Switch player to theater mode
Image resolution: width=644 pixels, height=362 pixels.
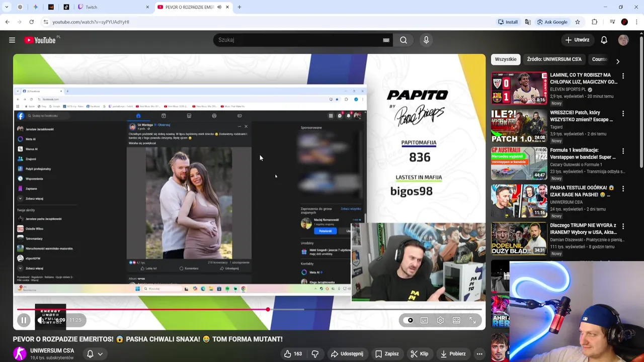point(456,320)
